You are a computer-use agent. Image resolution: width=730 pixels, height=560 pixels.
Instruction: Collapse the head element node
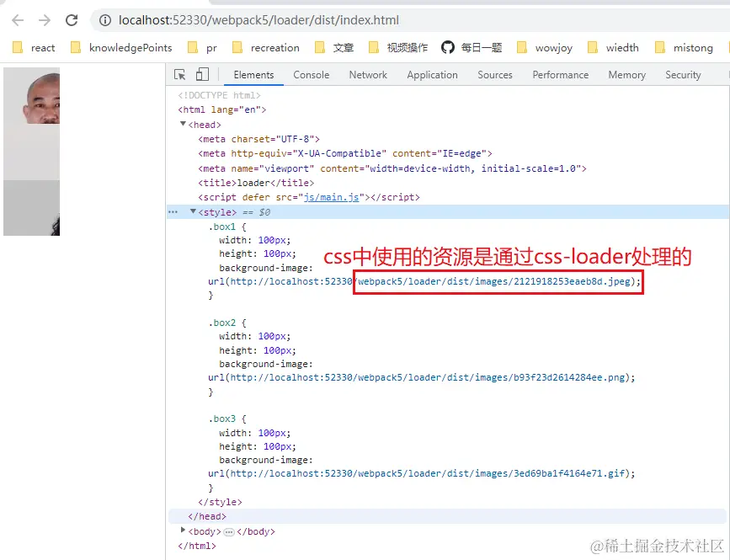coord(183,124)
